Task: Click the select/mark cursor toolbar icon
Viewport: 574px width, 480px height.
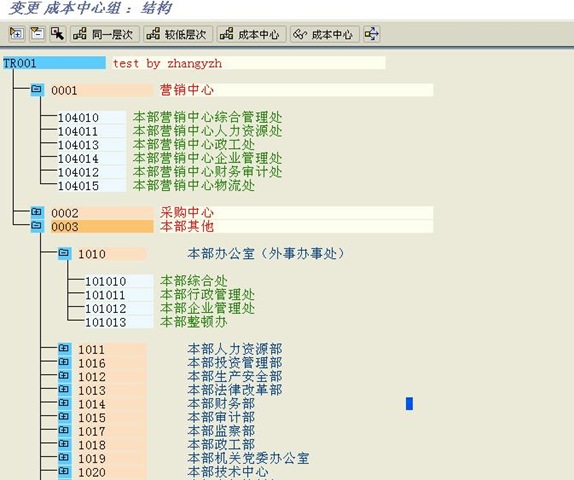Action: (x=57, y=34)
